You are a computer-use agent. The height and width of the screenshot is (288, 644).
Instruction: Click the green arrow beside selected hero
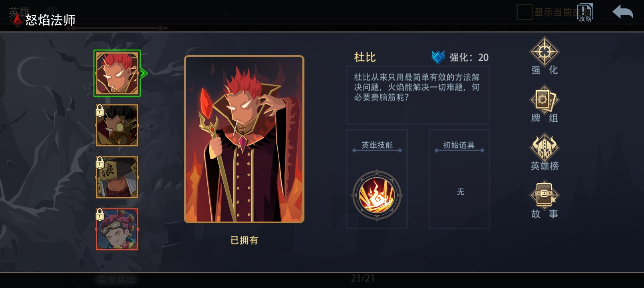coord(144,73)
